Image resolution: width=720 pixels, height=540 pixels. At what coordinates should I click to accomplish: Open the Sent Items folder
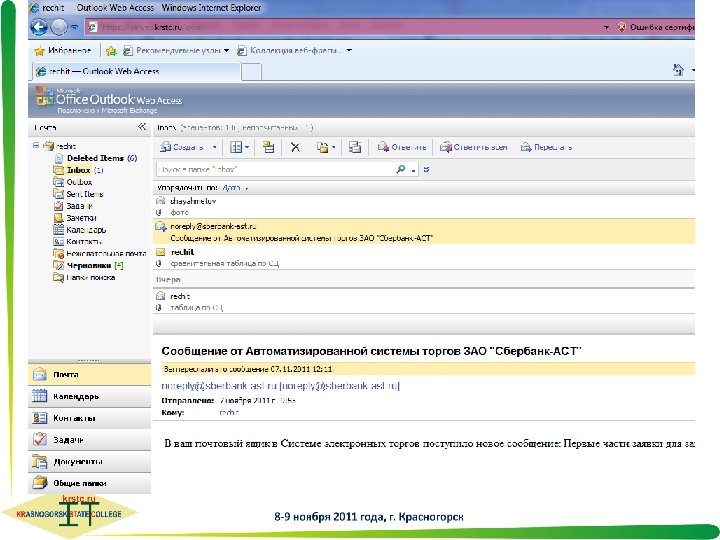pos(78,194)
